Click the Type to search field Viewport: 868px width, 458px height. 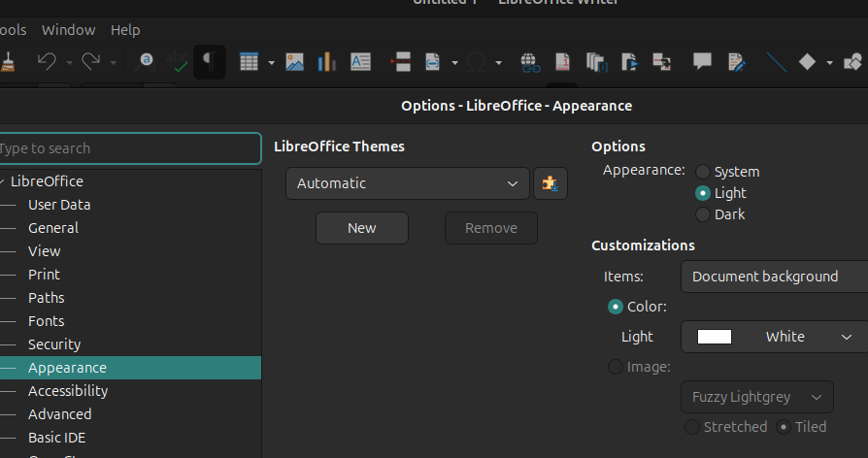coord(128,148)
